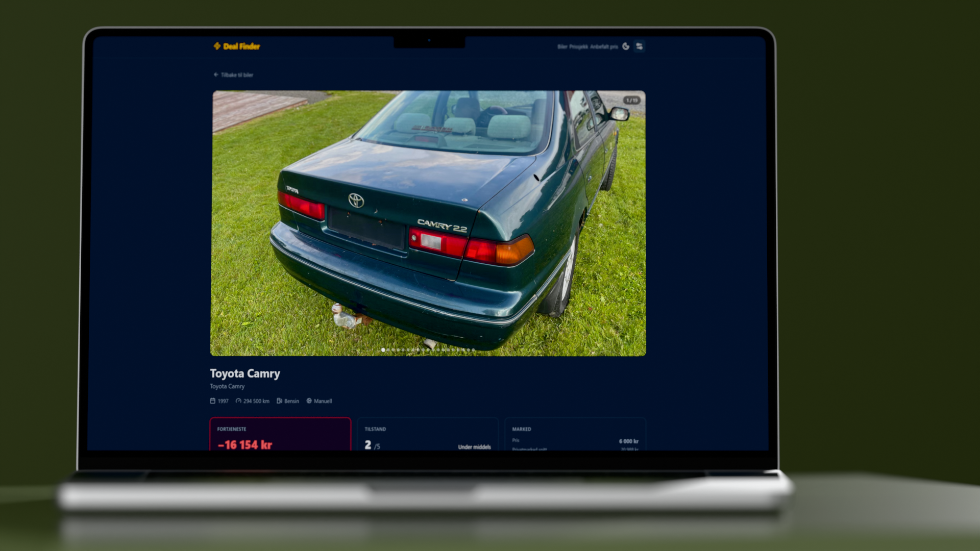The width and height of the screenshot is (980, 551).
Task: Open the Anbefalt pris navigation link
Action: coord(604,47)
